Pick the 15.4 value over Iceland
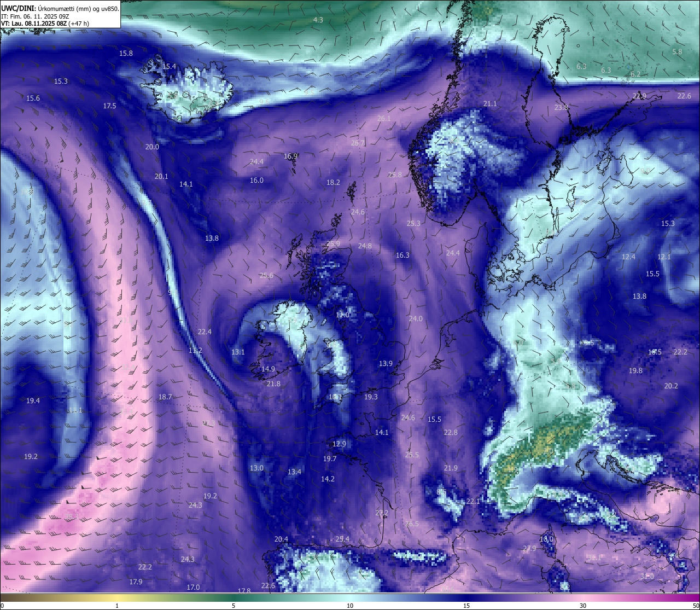This screenshot has height=610, width=700. coord(170,66)
